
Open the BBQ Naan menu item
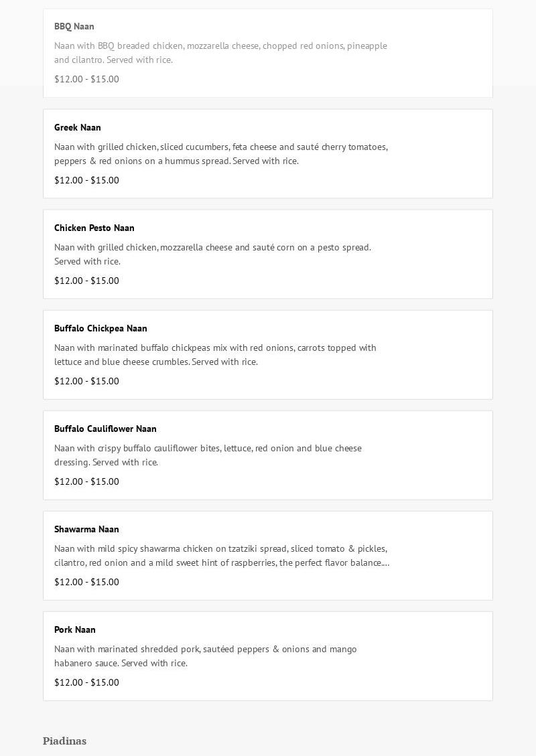pyautogui.click(x=74, y=27)
